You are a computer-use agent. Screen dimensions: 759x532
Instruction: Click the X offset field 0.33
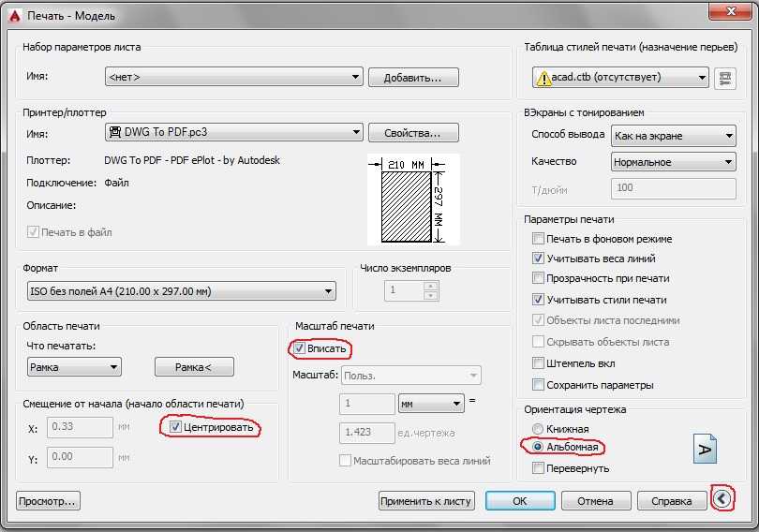80,427
